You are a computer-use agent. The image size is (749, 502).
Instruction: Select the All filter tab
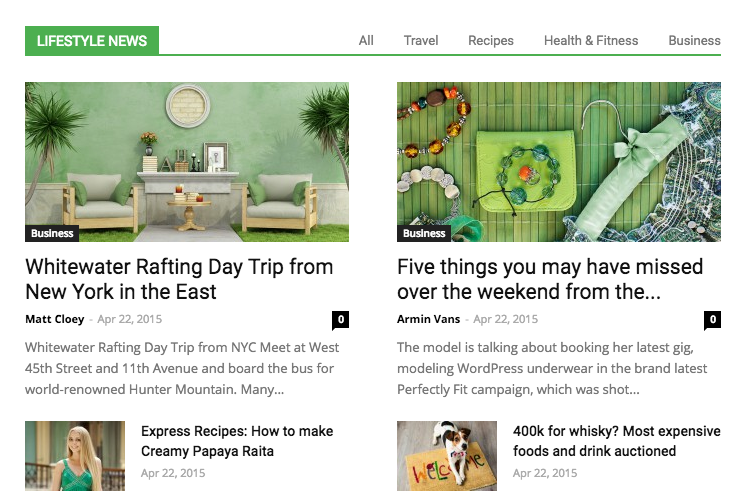click(x=366, y=41)
